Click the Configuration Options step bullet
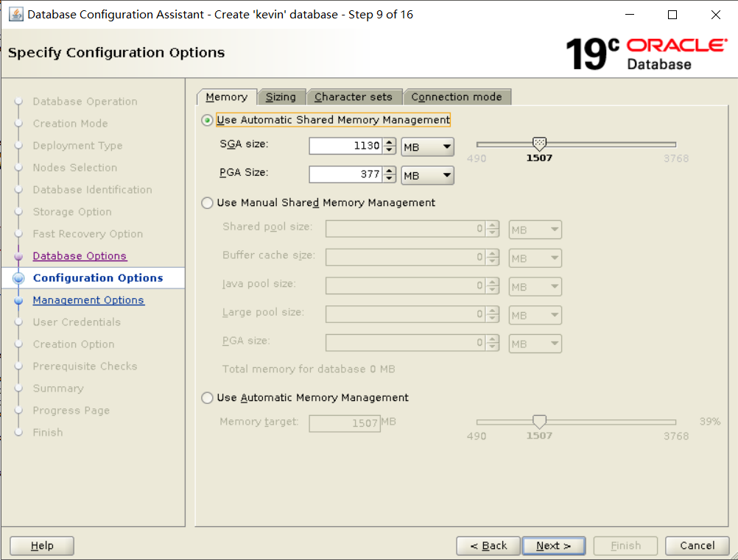 (x=19, y=278)
